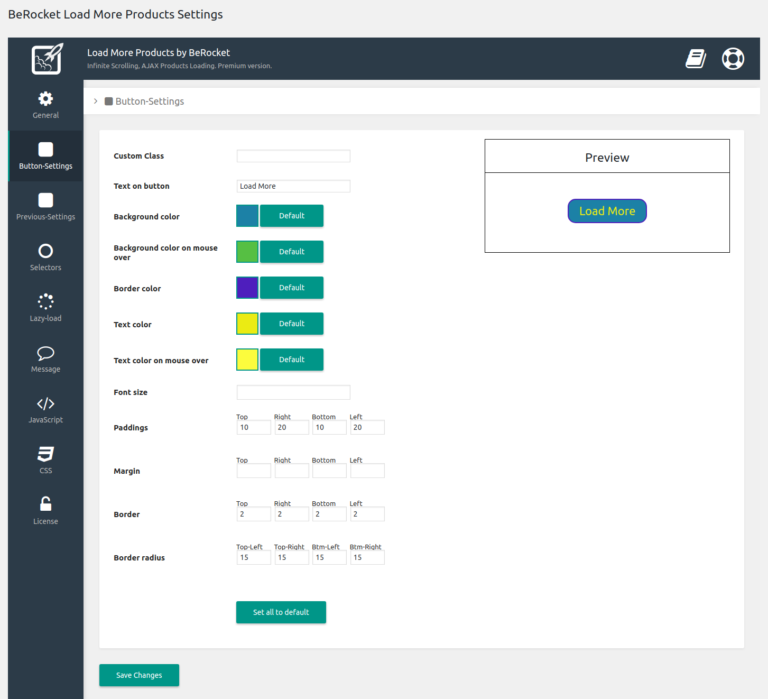Open the Previous-Settings sidebar icon
This screenshot has height=699, width=768.
point(46,200)
